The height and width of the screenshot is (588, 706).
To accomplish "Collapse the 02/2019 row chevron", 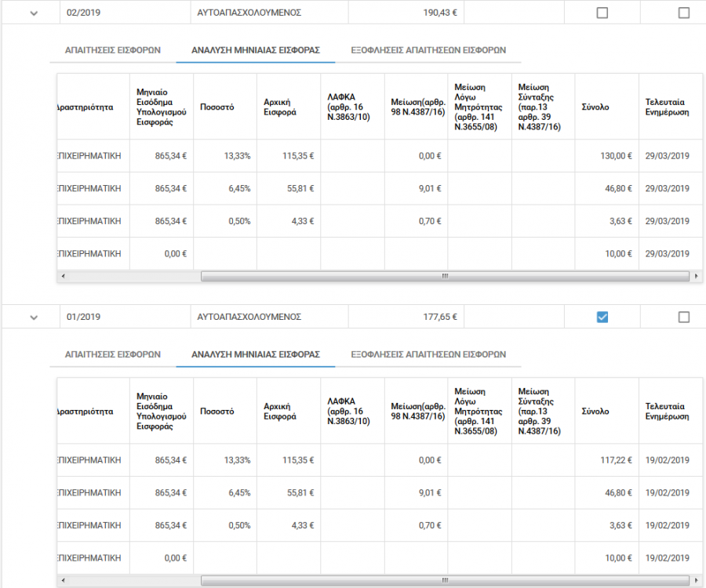I will tap(34, 13).
